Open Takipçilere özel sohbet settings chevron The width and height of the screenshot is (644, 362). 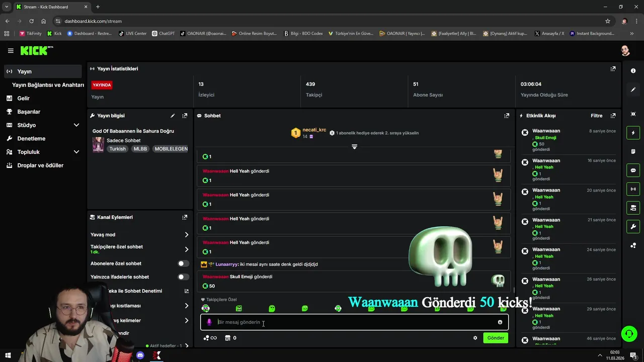coord(187,249)
